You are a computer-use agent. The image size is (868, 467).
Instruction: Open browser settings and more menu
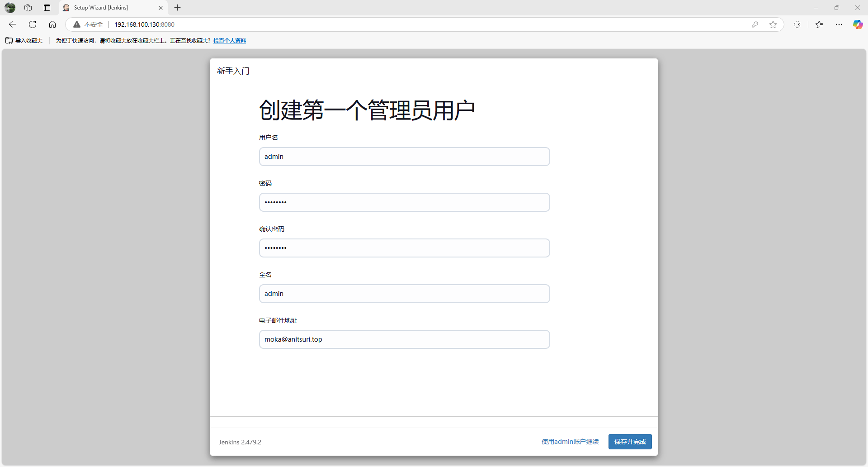[x=839, y=24]
